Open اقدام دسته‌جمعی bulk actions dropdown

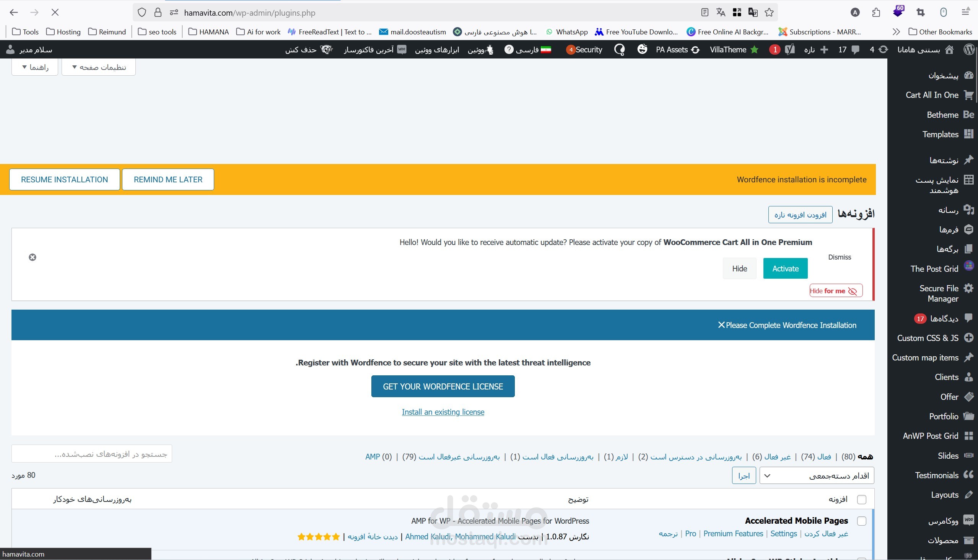click(x=817, y=476)
